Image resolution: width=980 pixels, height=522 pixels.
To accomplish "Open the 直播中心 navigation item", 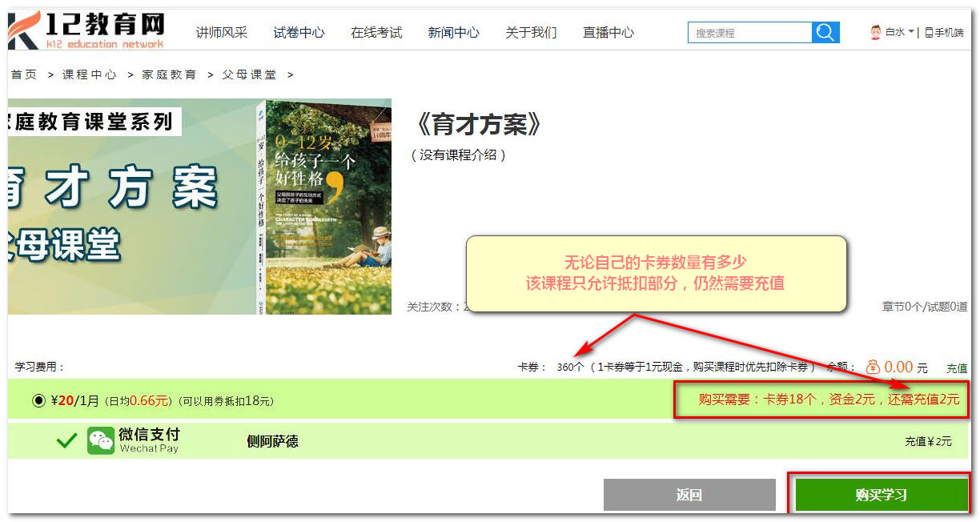I will click(x=608, y=33).
